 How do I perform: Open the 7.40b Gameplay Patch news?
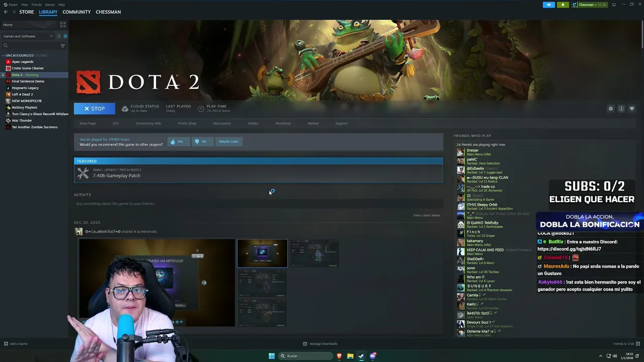[259, 173]
